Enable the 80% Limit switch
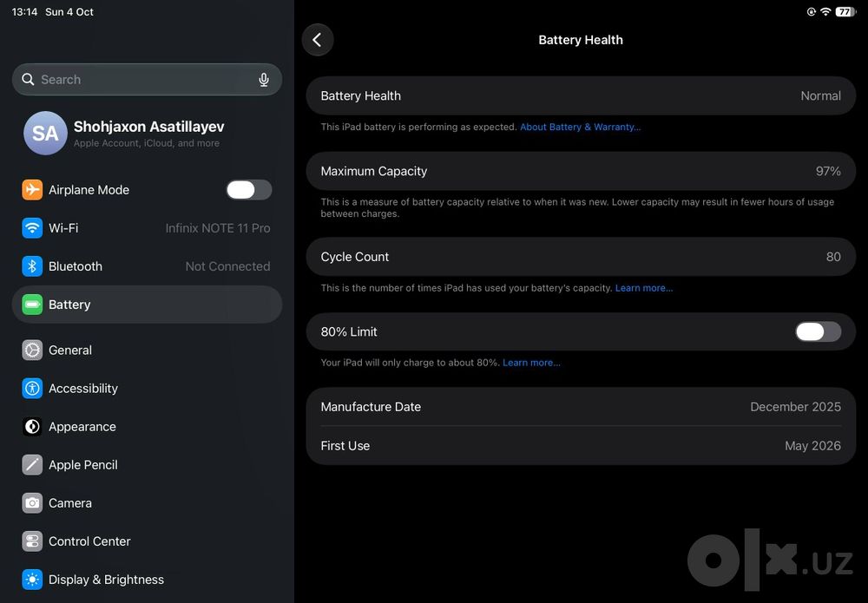 click(819, 332)
